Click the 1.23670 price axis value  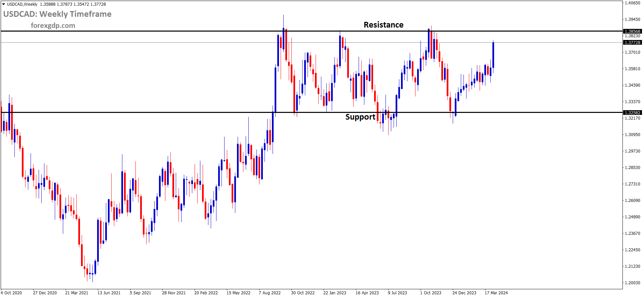click(633, 233)
